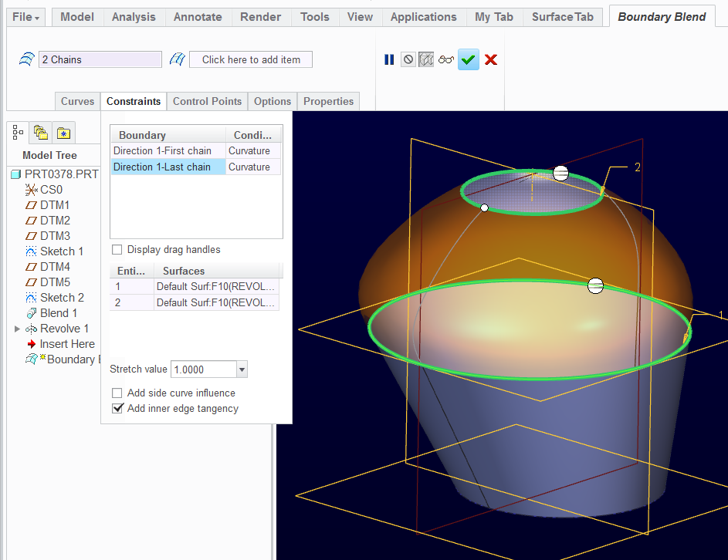
Task: Pause the Boundary Blend tool
Action: (389, 60)
